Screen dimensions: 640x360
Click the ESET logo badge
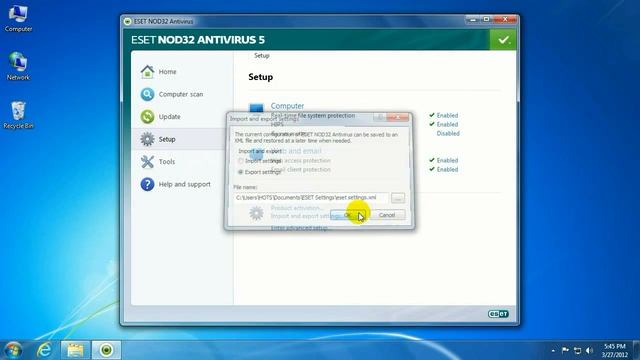tap(498, 313)
